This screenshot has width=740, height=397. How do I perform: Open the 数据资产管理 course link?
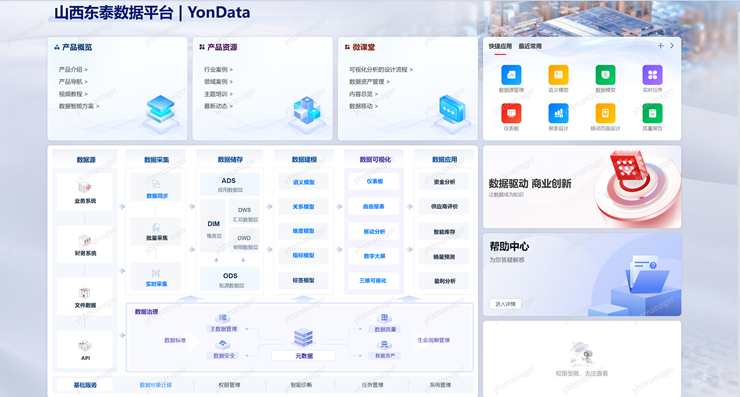coord(370,82)
